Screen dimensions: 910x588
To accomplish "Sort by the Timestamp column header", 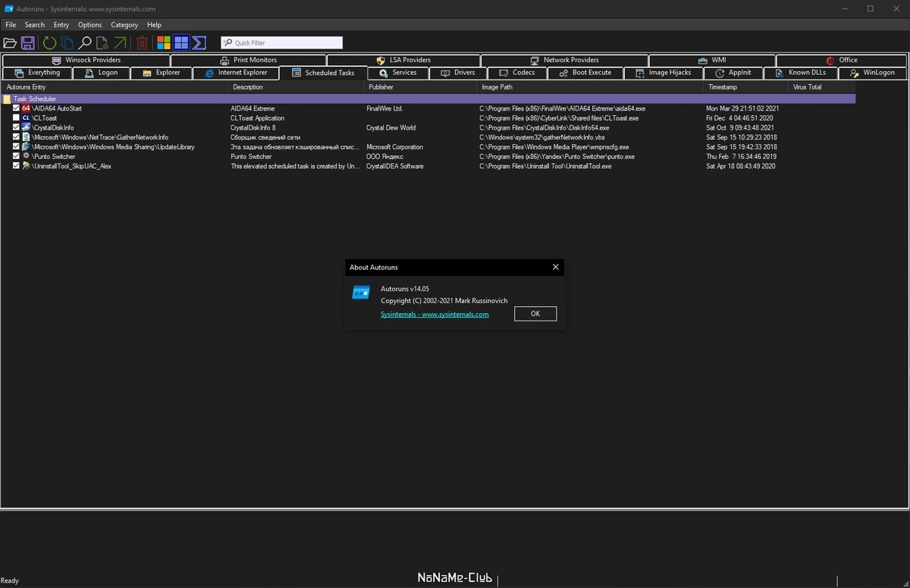I will pyautogui.click(x=746, y=87).
